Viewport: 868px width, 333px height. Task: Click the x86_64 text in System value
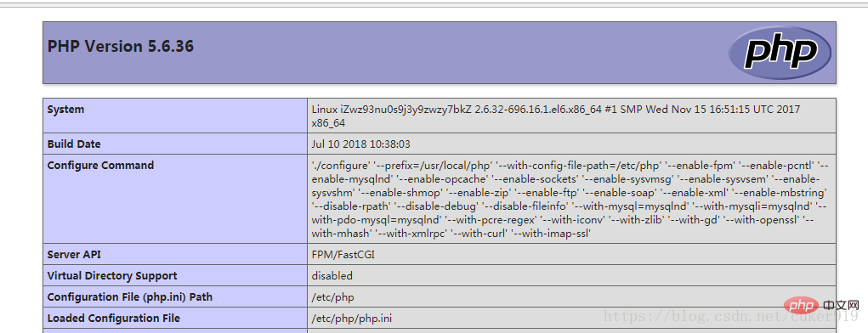click(328, 123)
